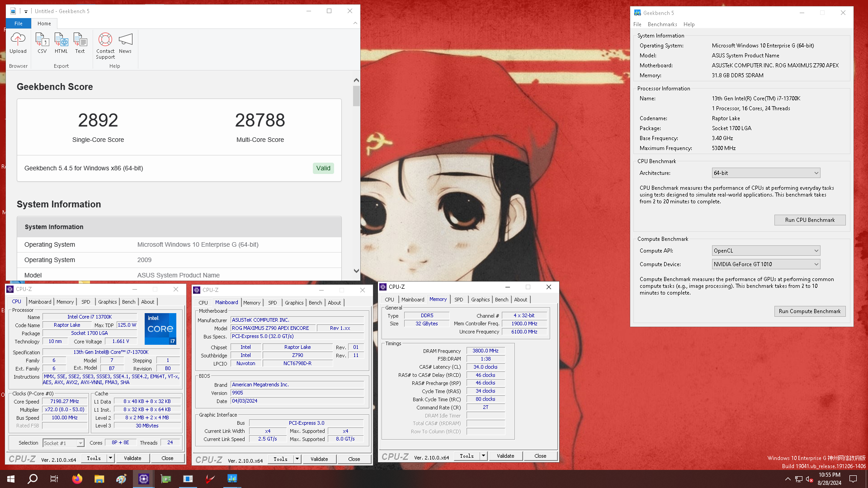This screenshot has height=488, width=868.
Task: Click the CPU-Z app icon in left window titlebar
Action: pyautogui.click(x=10, y=289)
